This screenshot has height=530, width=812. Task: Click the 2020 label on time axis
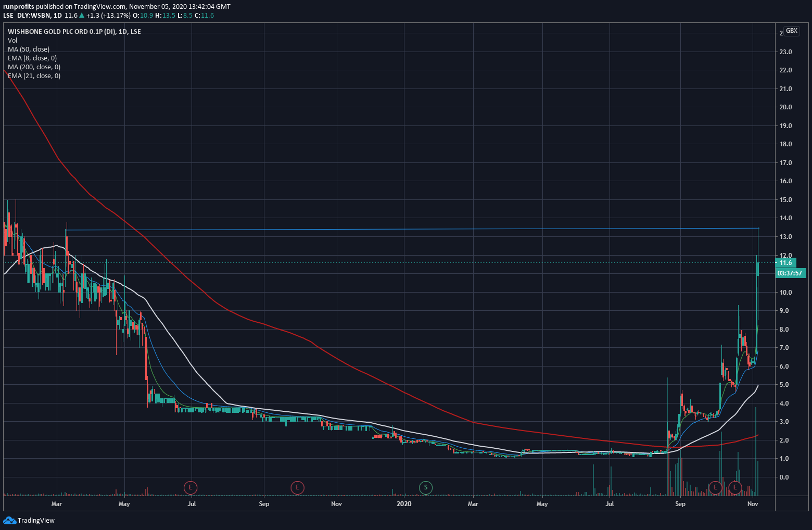click(404, 504)
